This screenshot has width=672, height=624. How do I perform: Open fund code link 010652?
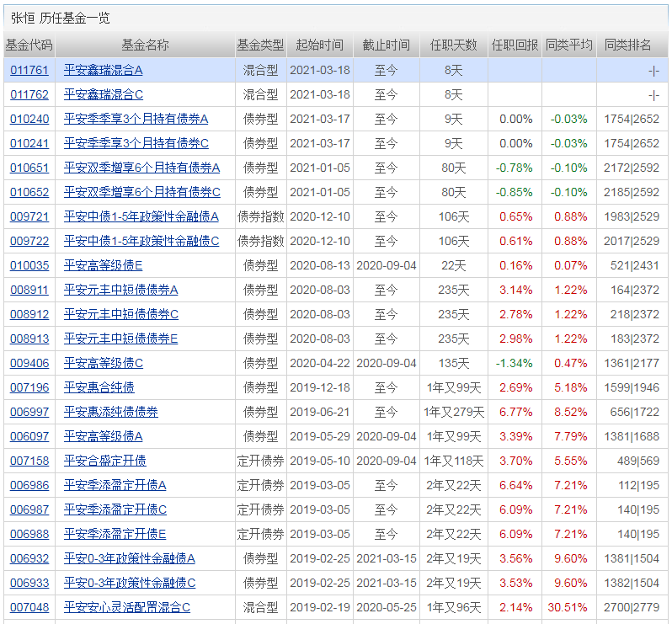click(29, 193)
